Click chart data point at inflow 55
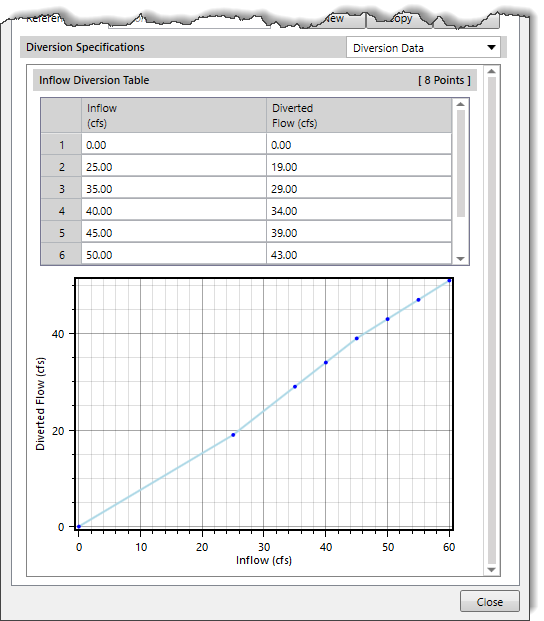 418,300
